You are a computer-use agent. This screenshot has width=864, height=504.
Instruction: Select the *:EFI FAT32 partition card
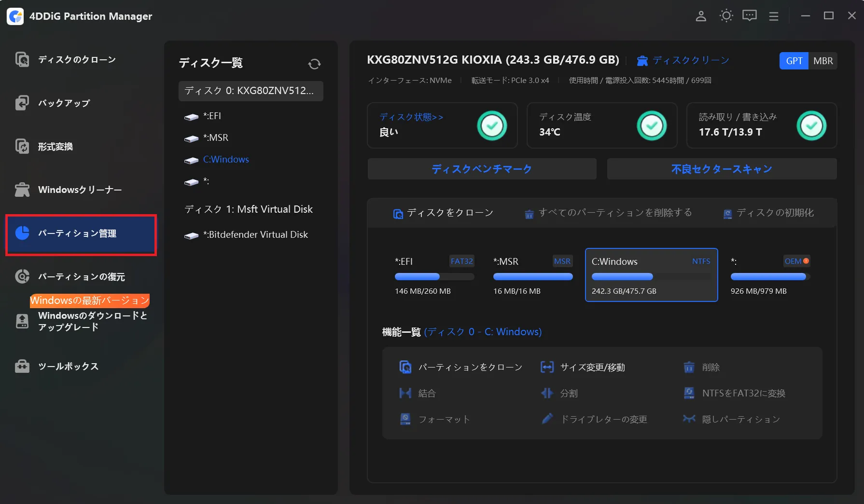coord(434,275)
